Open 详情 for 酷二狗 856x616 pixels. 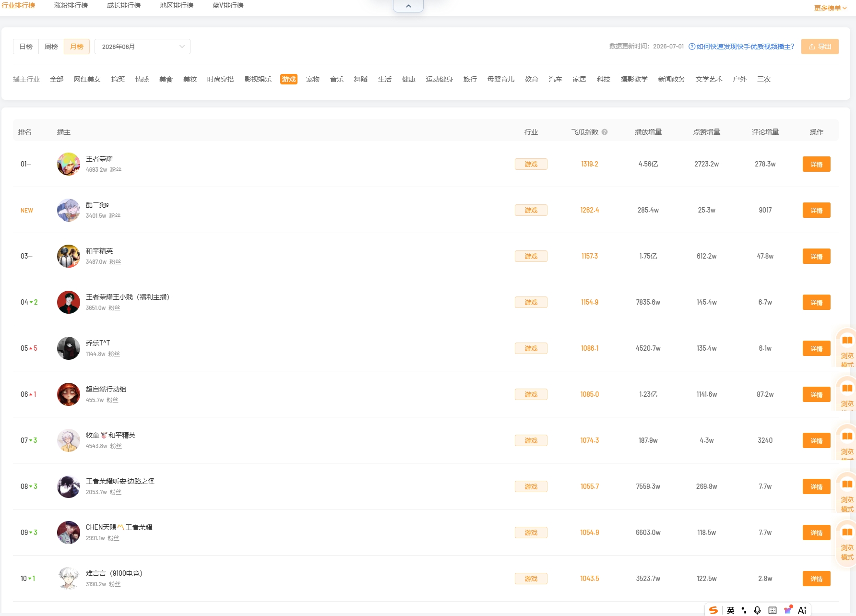pyautogui.click(x=817, y=210)
